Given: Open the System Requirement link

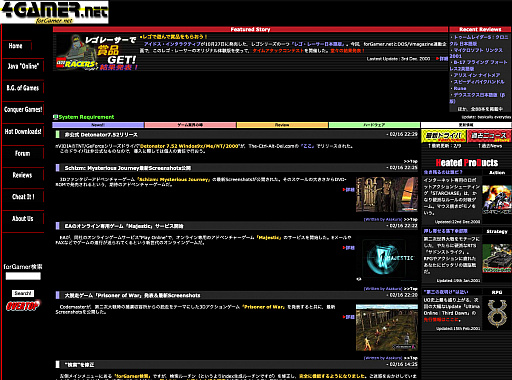Looking at the screenshot, I should pos(86,117).
